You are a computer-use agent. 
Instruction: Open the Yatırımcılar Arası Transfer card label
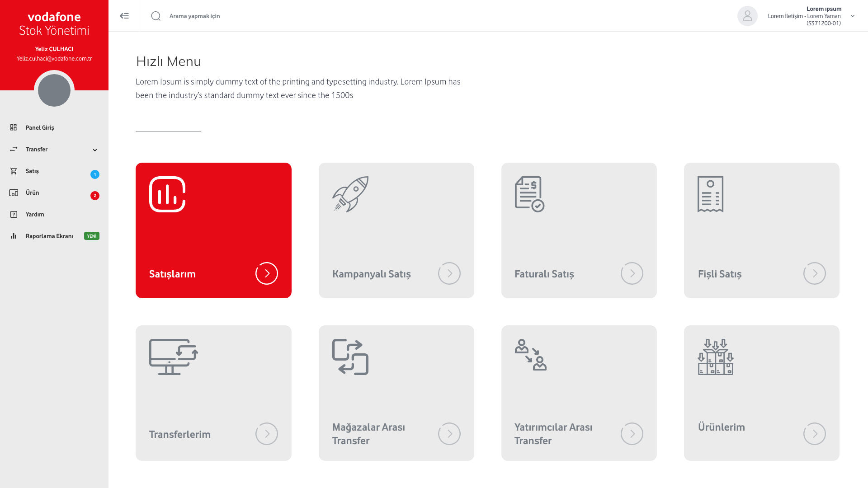coord(553,434)
